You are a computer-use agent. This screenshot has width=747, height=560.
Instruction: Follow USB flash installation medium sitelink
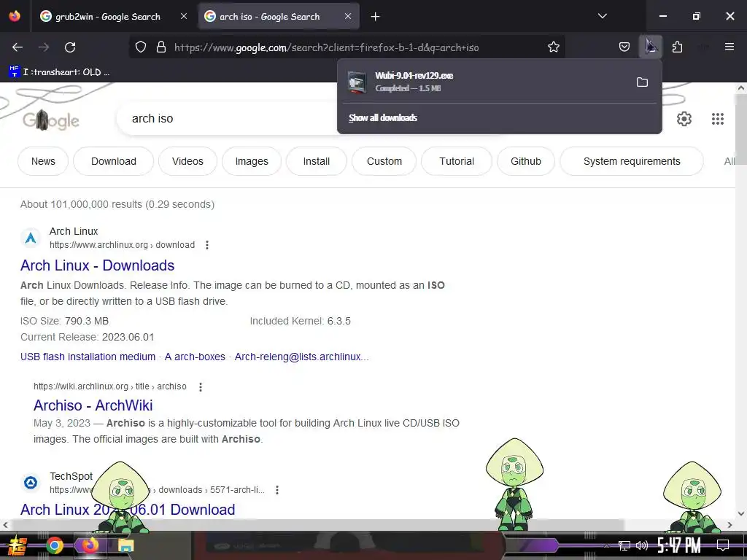click(88, 357)
